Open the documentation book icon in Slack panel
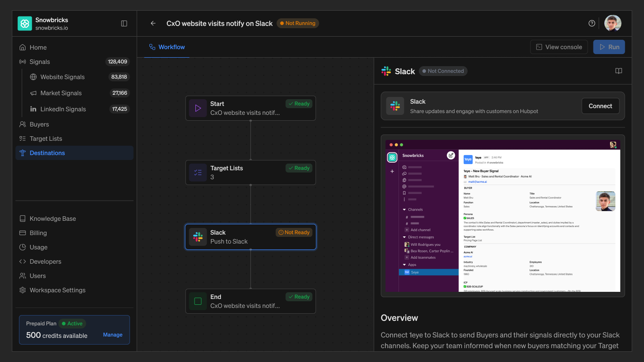Image resolution: width=644 pixels, height=362 pixels. click(x=619, y=71)
